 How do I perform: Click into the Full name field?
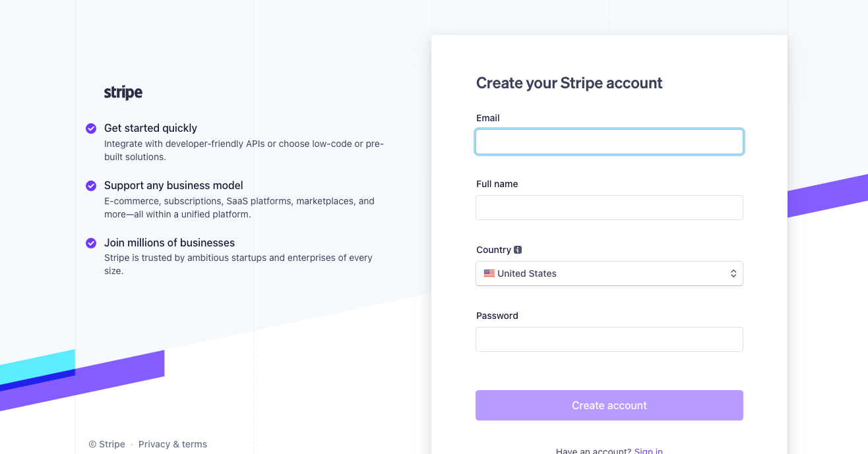point(609,208)
